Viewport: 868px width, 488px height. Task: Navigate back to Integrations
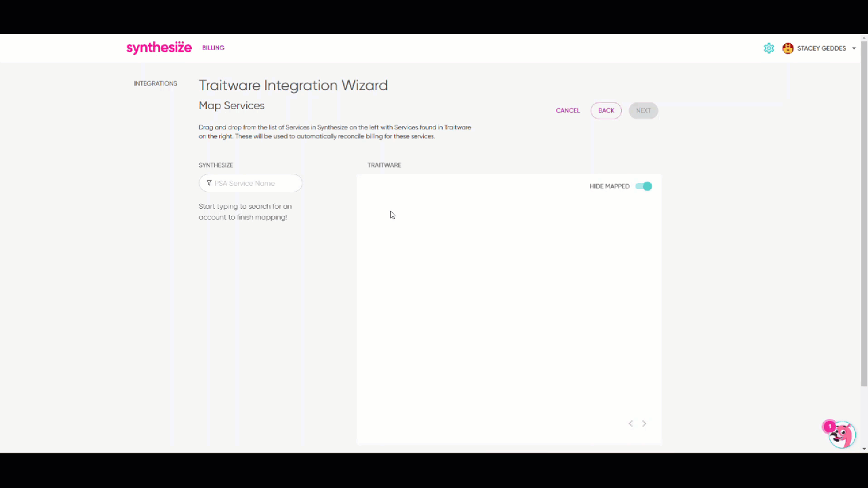point(155,83)
